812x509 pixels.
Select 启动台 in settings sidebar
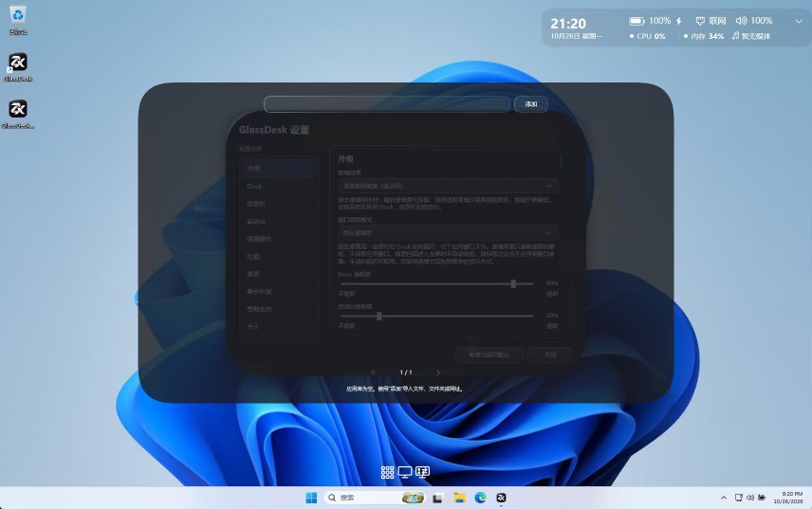pyautogui.click(x=279, y=222)
